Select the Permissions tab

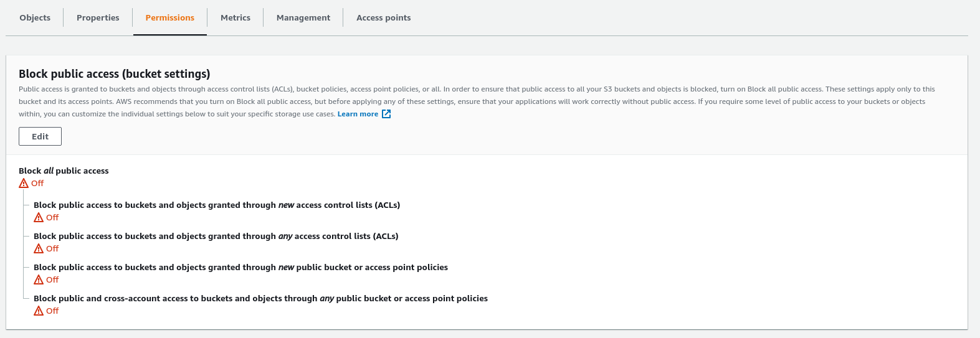(x=169, y=17)
